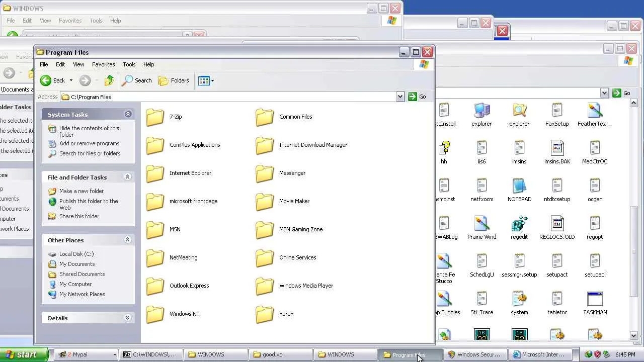Viewport: 644px width, 362px height.
Task: Select the Windows Media Player folder icon
Action: coord(265,286)
